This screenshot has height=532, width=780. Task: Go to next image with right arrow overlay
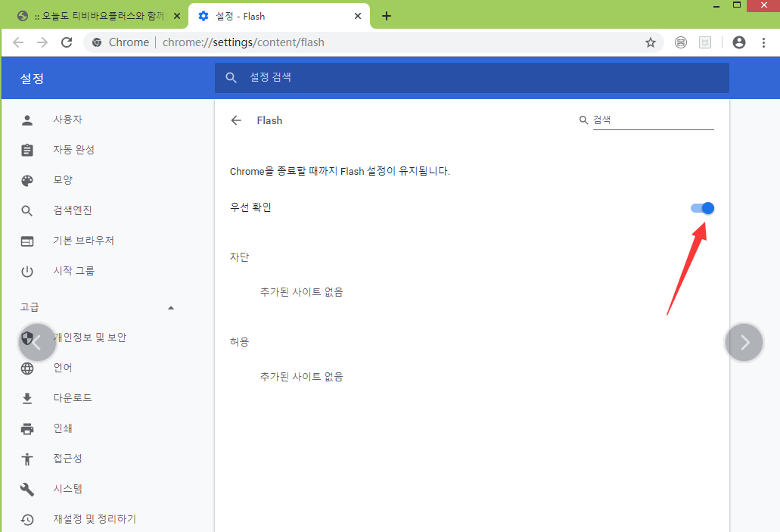point(744,342)
